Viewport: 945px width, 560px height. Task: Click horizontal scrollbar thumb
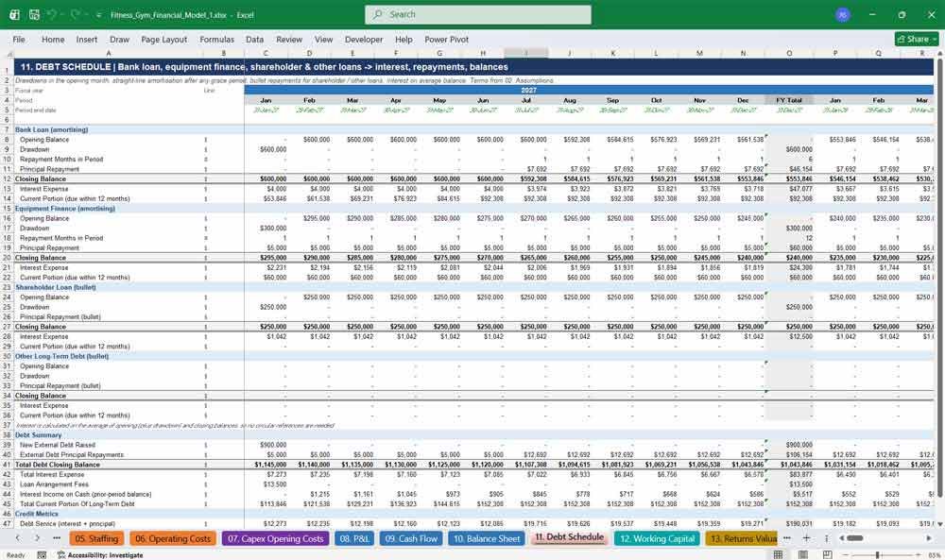854,538
